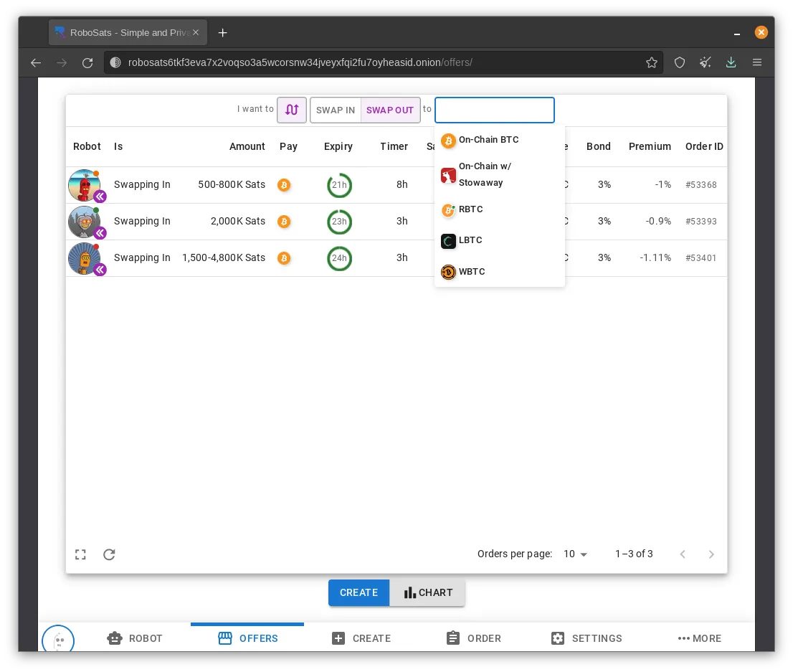Open order #53368

pos(701,185)
